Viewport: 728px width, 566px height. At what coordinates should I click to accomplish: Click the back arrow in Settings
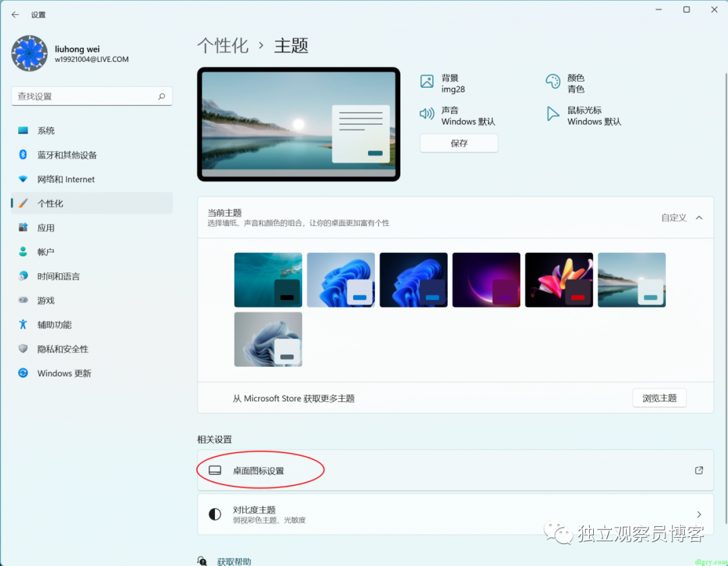[15, 14]
